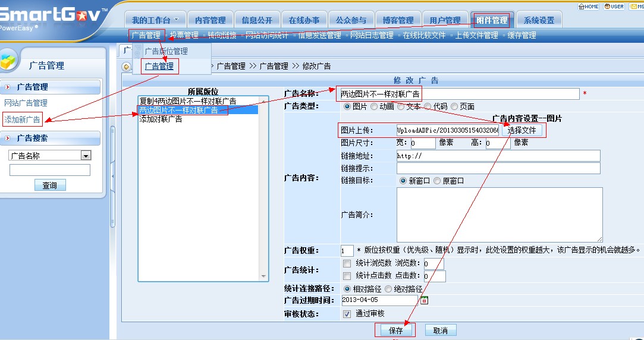Enable the 统计浏览数 checkbox

click(x=347, y=263)
